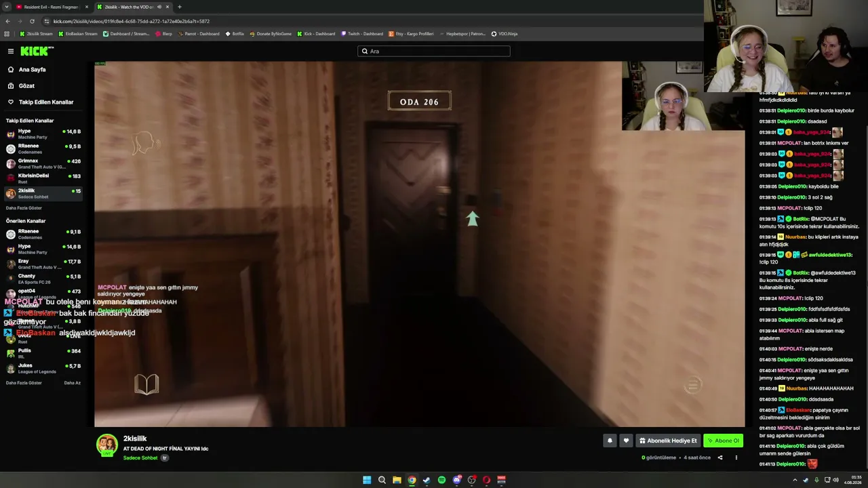This screenshot has height=488, width=868.
Task: Open Spotify from the taskbar
Action: point(441,480)
